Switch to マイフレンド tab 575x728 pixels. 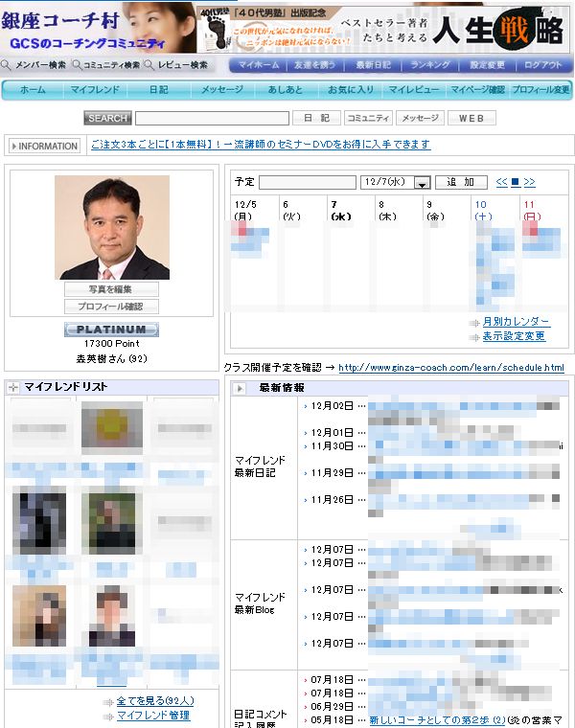(x=95, y=90)
